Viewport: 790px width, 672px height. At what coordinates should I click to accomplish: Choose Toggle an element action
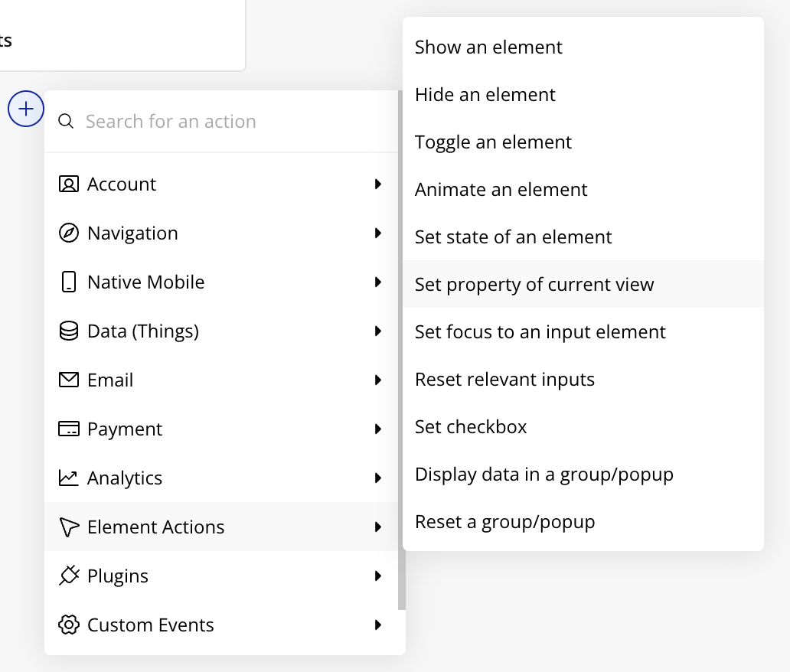(x=583, y=142)
